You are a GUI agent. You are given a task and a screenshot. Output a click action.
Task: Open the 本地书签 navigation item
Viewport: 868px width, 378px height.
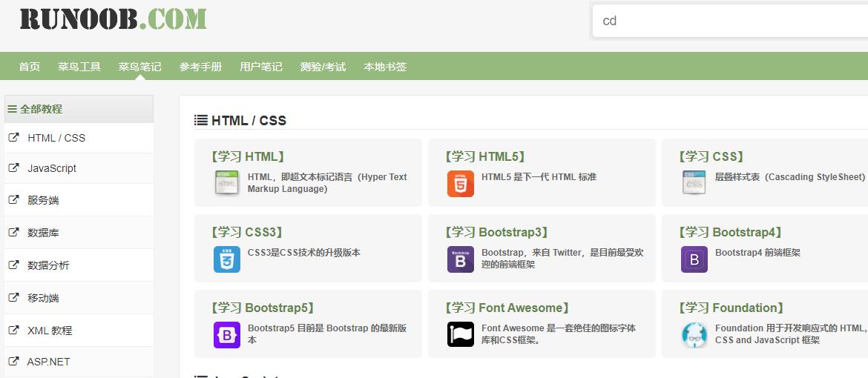click(385, 67)
